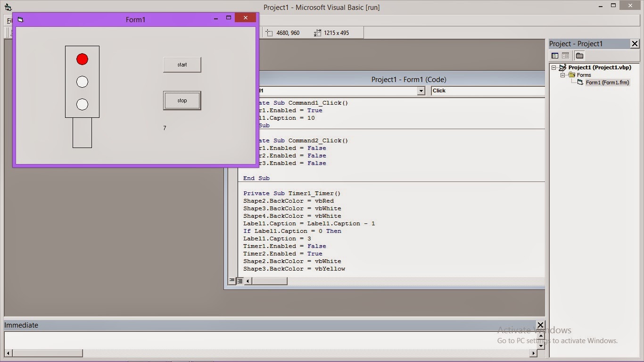The width and height of the screenshot is (644, 362).
Task: Minimize the Form1 window
Action: click(x=216, y=18)
